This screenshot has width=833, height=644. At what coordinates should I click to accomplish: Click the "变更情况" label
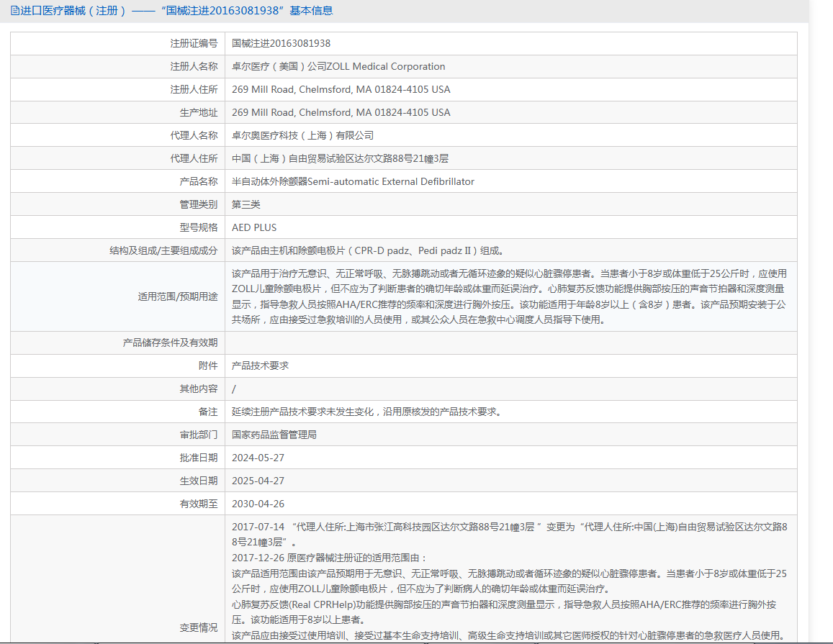199,627
